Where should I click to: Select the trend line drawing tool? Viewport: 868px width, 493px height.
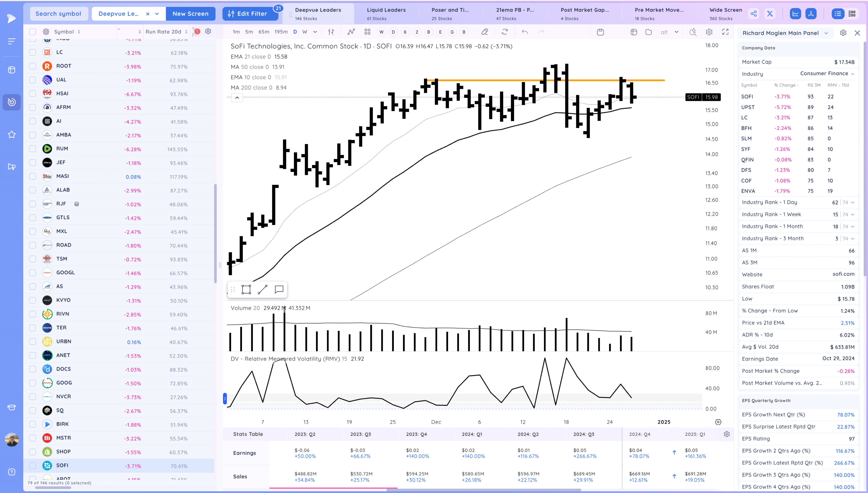[x=262, y=289]
